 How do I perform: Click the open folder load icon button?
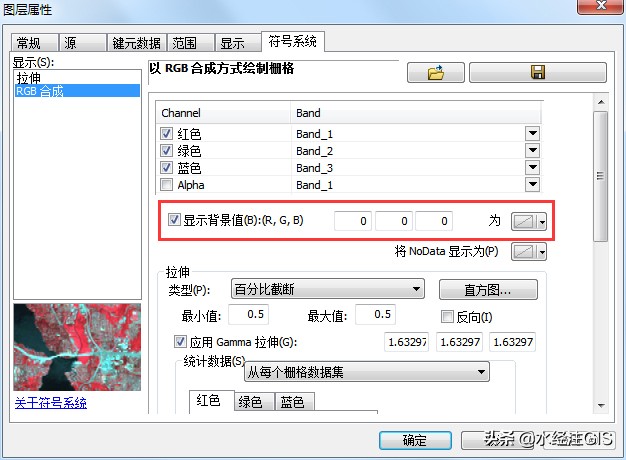click(436, 73)
